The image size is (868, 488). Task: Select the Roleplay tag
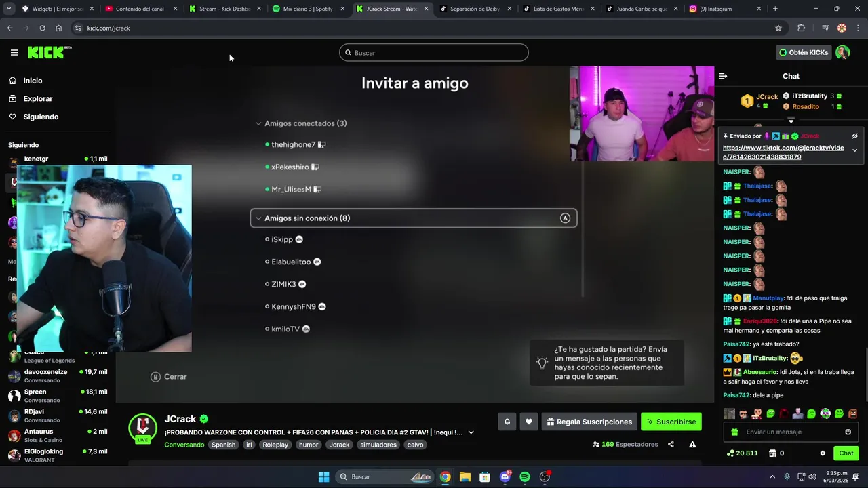tap(275, 445)
